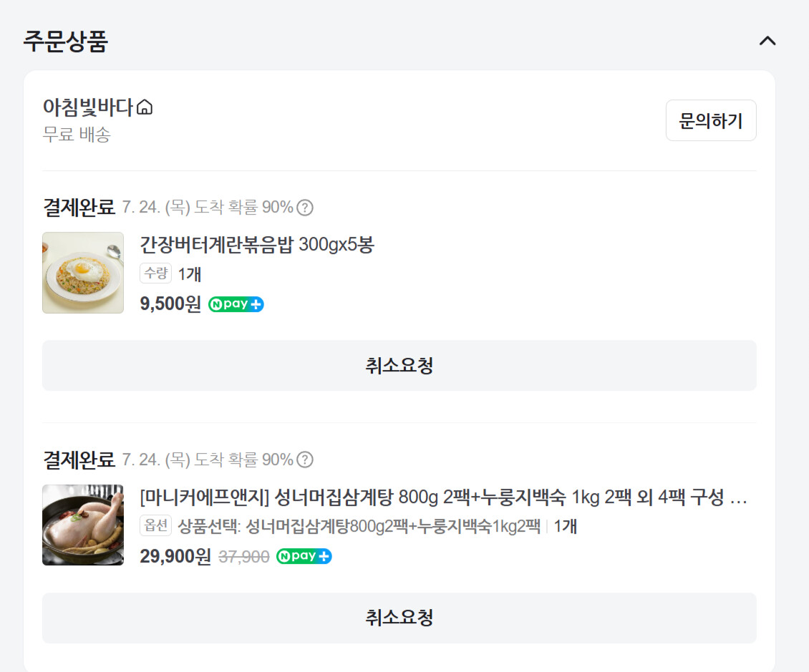The height and width of the screenshot is (672, 809).
Task: Open help icon beside second 도착 확률 90%
Action: [305, 459]
